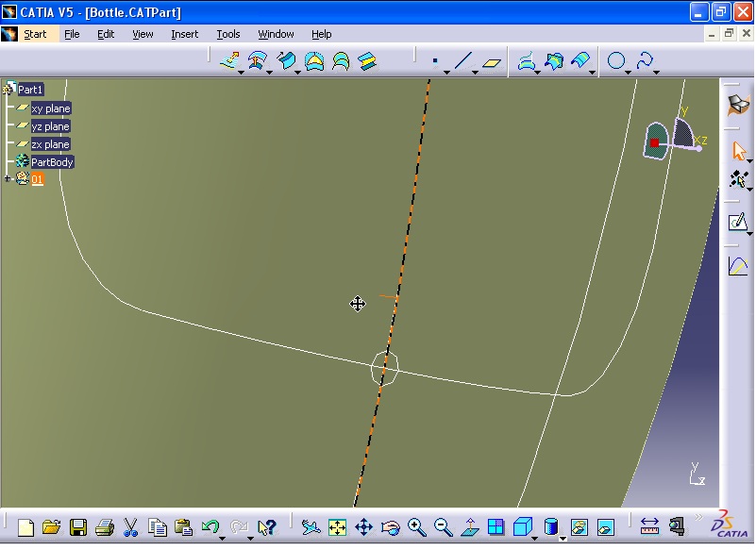Screen dimensions: 756x550
Task: Open dropdown arrow under Line tool
Action: (475, 73)
